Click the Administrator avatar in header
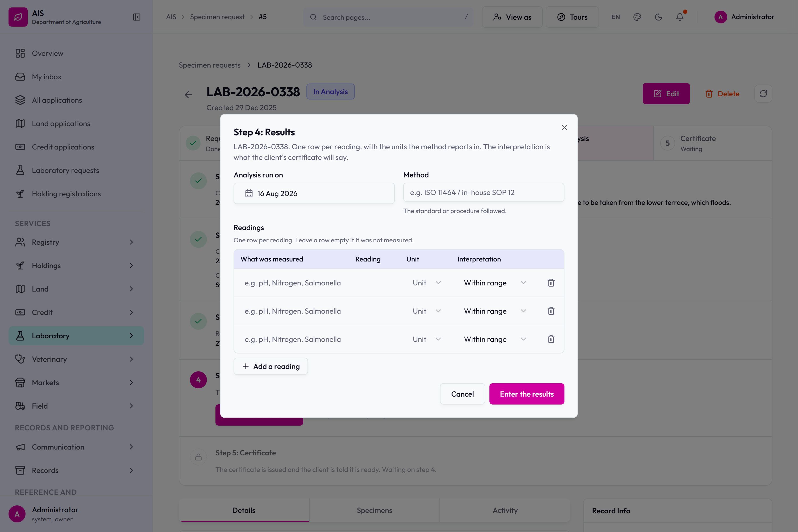Viewport: 798px width, 532px height. click(x=721, y=17)
